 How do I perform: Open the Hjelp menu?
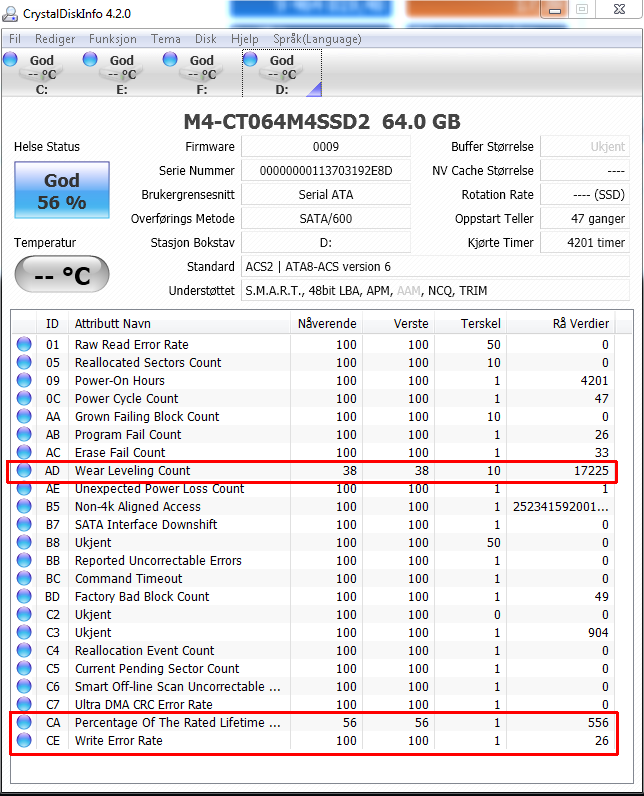pos(245,39)
